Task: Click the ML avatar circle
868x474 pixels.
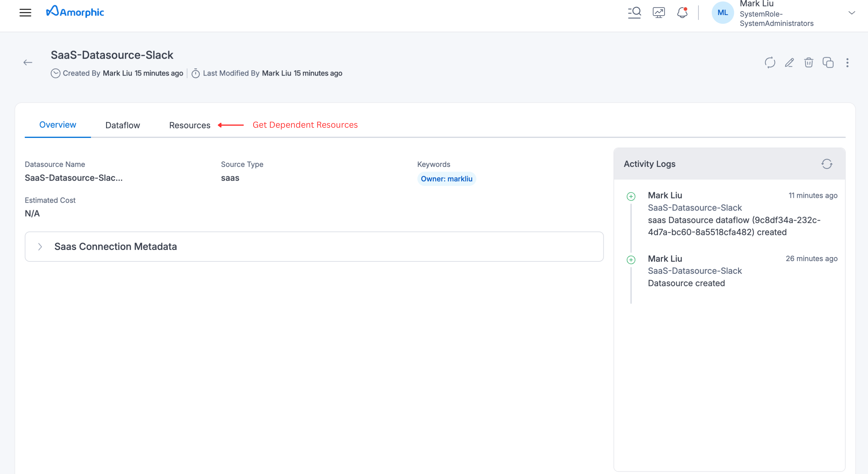Action: click(x=722, y=13)
